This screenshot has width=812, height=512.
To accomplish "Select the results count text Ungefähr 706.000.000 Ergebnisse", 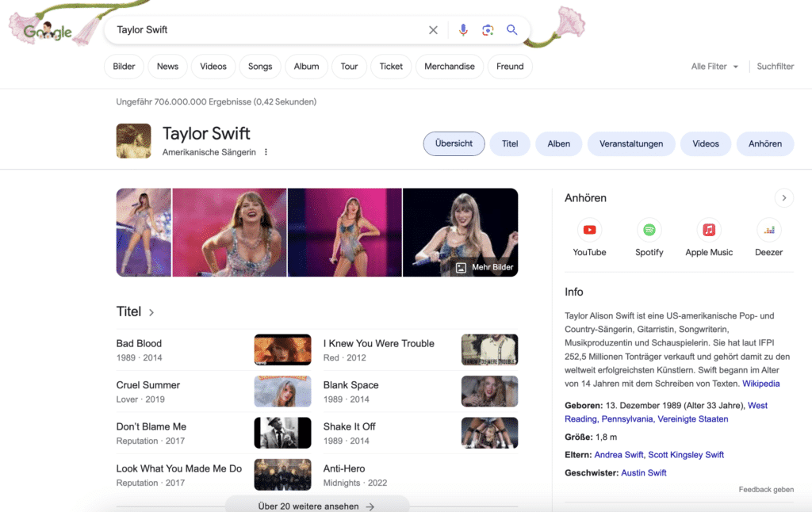I will (x=183, y=102).
